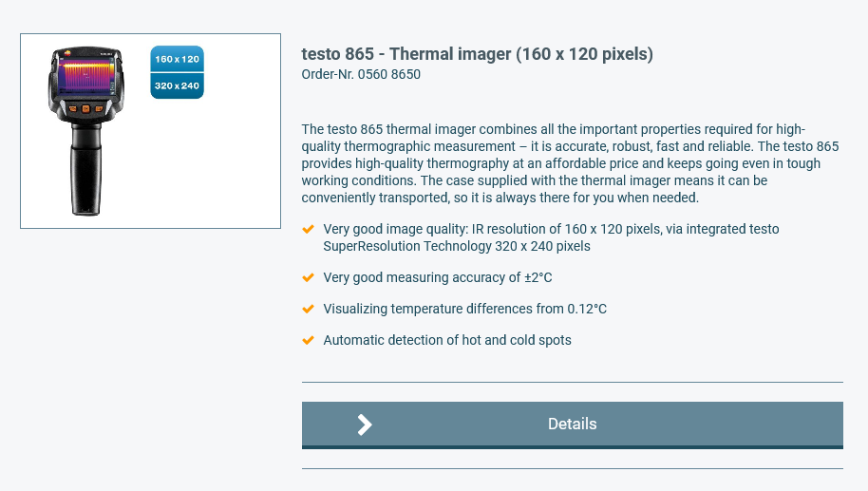Click the chevron arrow in the Details bar

pos(365,425)
